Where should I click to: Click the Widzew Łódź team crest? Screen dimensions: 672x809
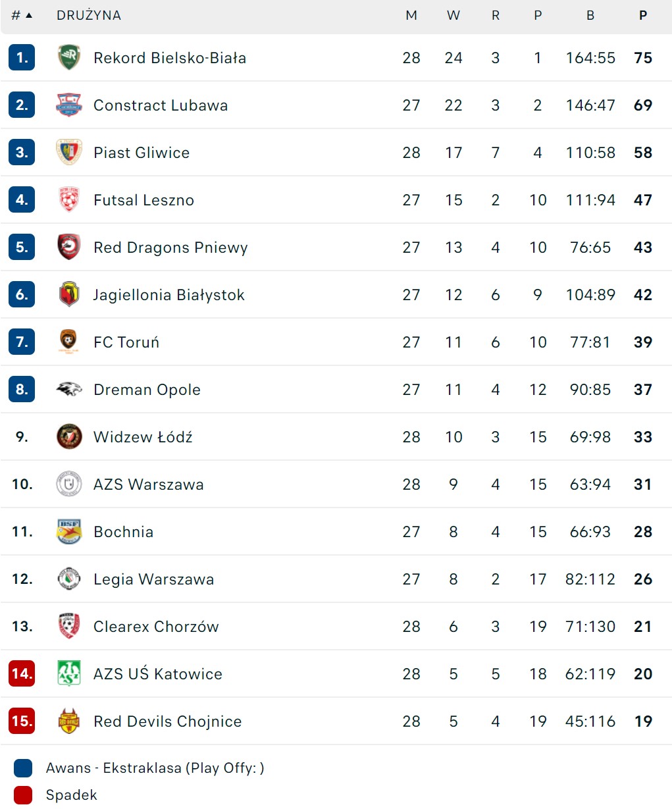[x=68, y=437]
